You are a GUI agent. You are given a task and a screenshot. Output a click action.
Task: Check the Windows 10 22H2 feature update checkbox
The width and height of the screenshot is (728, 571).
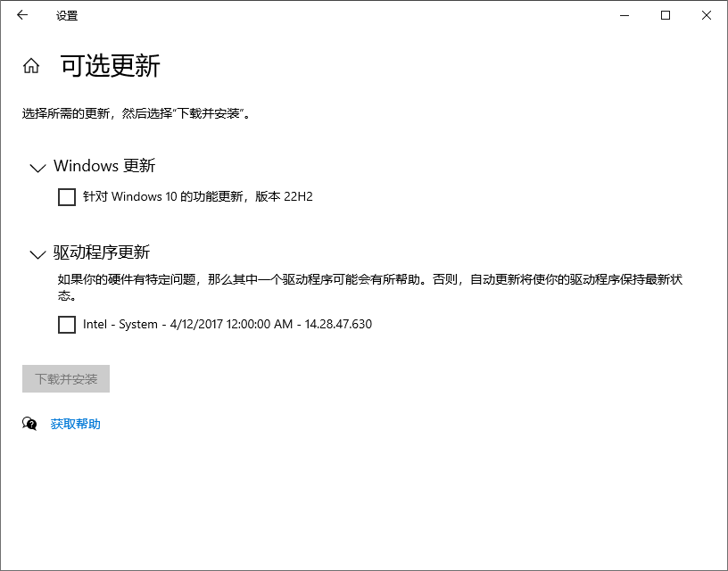(66, 196)
